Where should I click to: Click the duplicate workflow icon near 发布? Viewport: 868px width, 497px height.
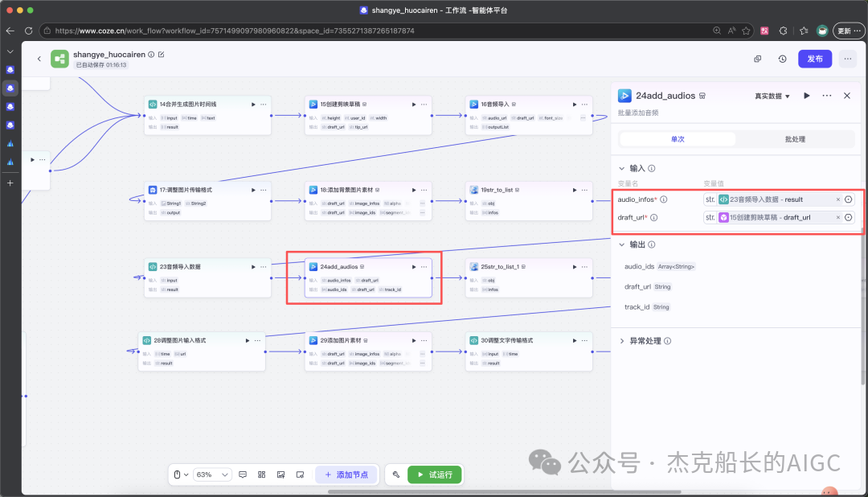[x=757, y=59]
